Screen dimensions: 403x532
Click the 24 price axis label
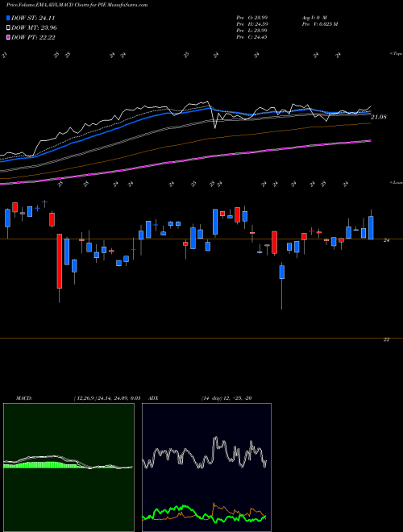[386, 240]
